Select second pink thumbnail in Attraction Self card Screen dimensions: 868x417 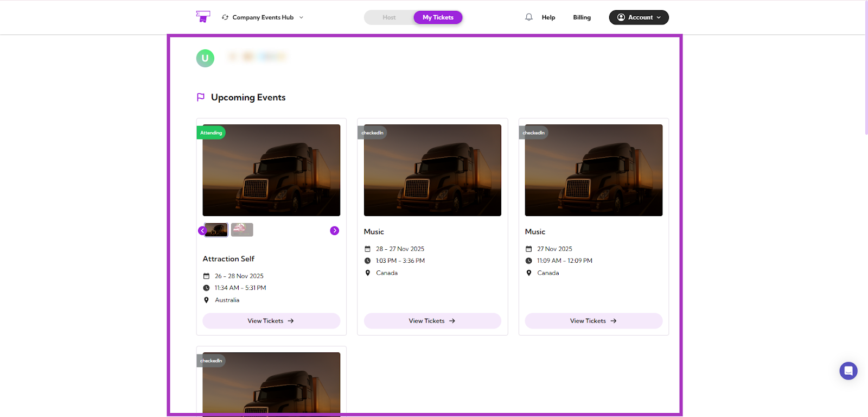point(242,230)
